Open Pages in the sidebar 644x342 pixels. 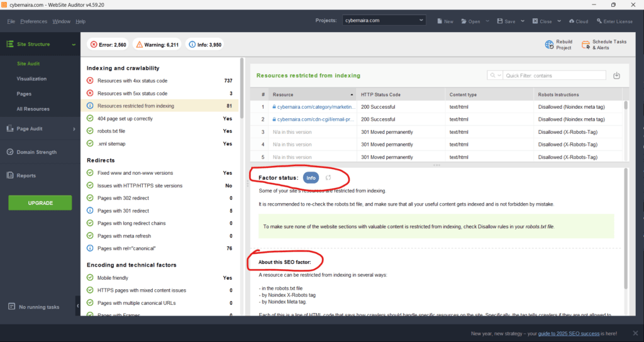pyautogui.click(x=24, y=94)
